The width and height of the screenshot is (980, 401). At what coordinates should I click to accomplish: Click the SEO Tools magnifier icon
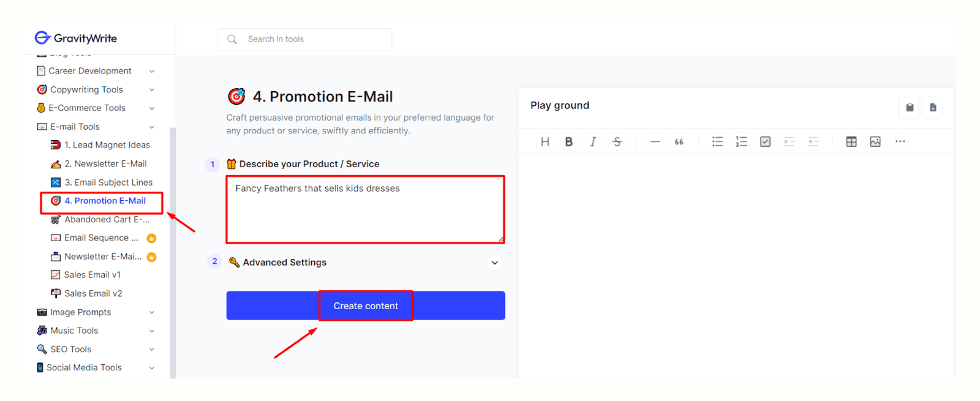point(42,349)
